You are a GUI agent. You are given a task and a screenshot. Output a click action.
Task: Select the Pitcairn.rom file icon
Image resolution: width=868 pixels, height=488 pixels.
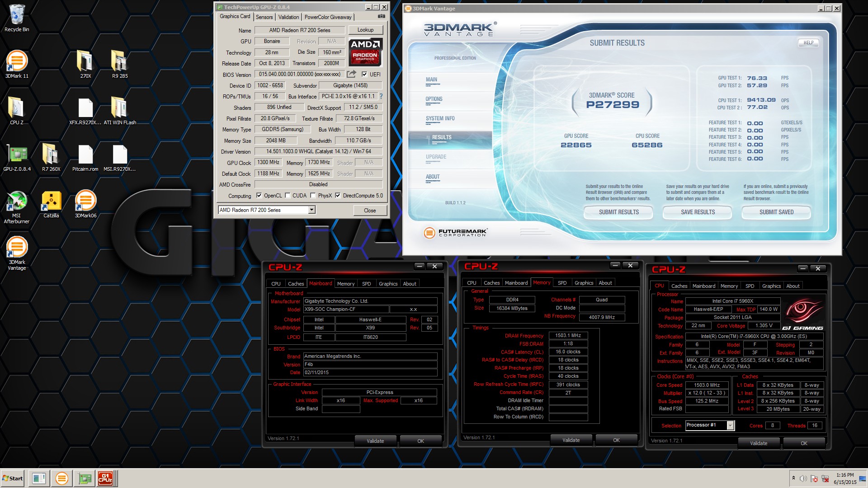pos(85,157)
